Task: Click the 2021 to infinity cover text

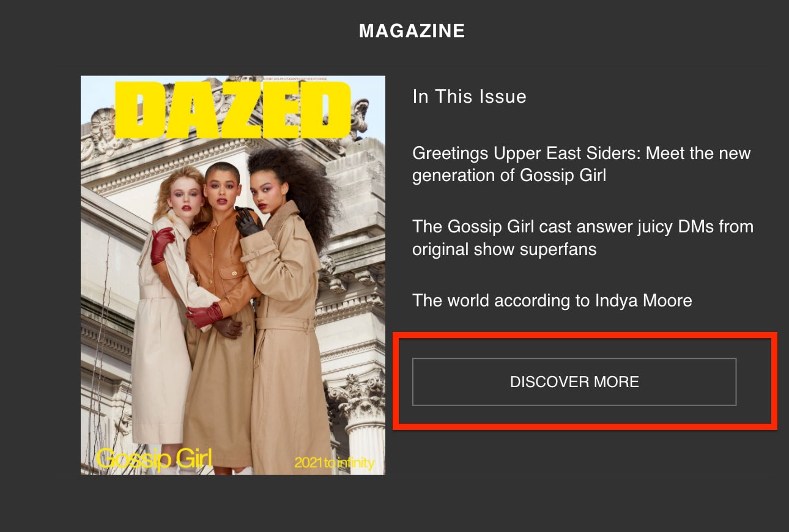Action: click(x=334, y=463)
